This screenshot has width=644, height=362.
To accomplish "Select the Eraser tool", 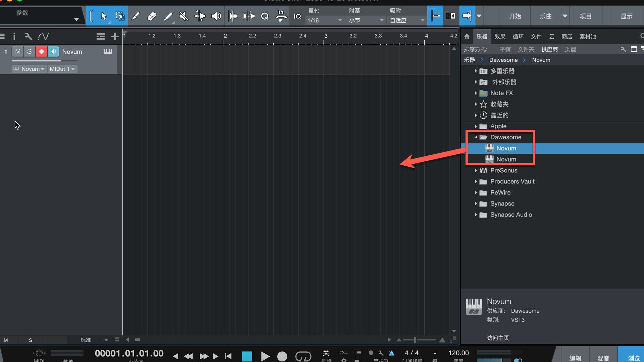I will 152,16.
